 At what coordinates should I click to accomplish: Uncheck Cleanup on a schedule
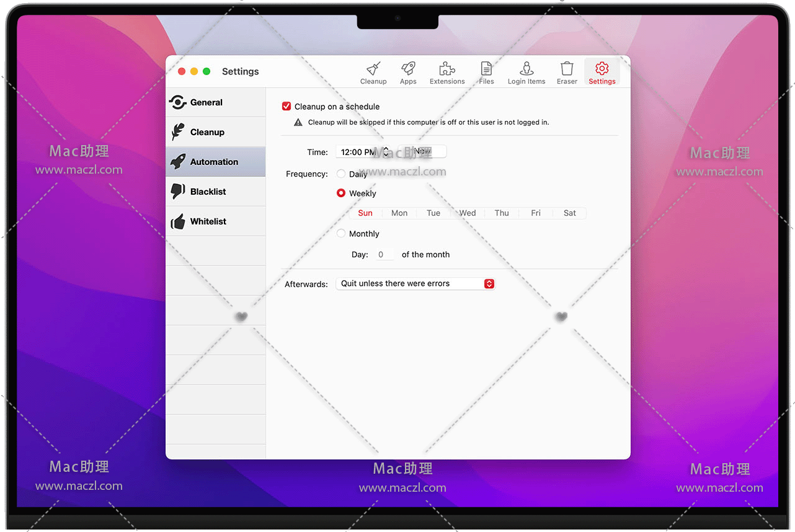tap(286, 107)
